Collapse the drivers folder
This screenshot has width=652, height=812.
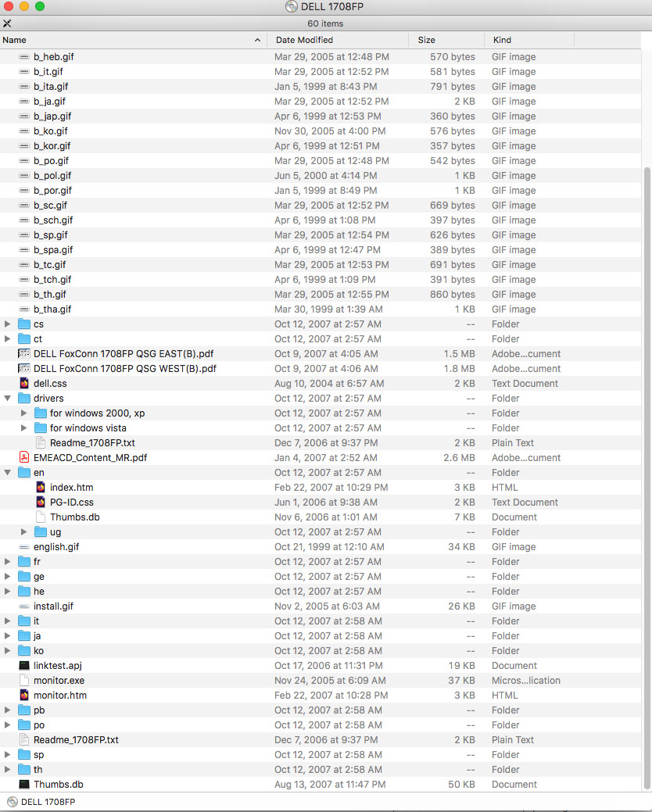tap(7, 399)
